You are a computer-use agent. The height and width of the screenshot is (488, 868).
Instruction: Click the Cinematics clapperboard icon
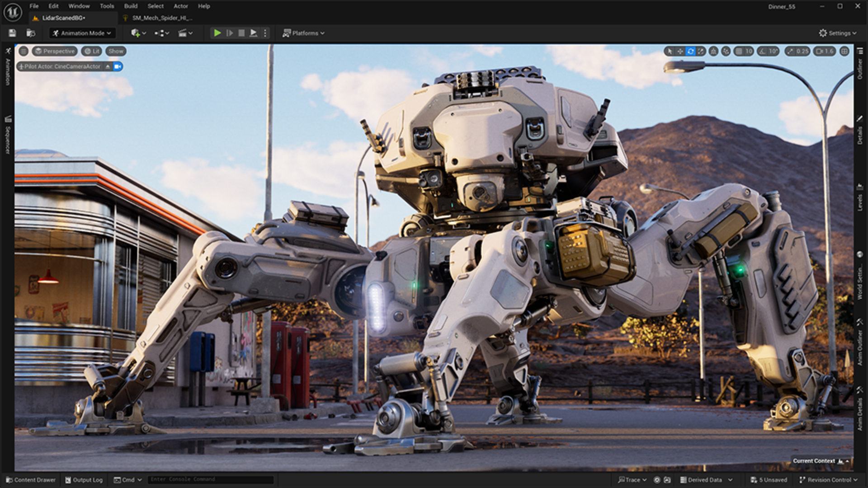(x=183, y=33)
